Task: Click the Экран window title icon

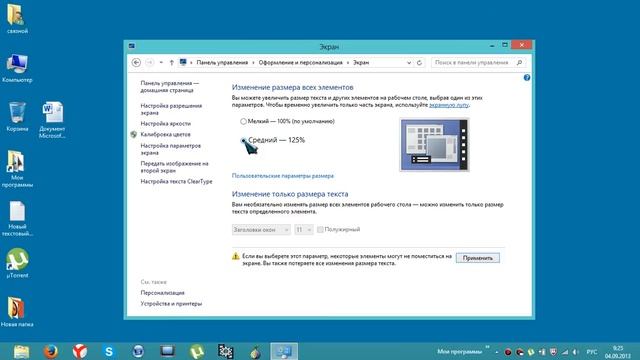Action: point(131,46)
